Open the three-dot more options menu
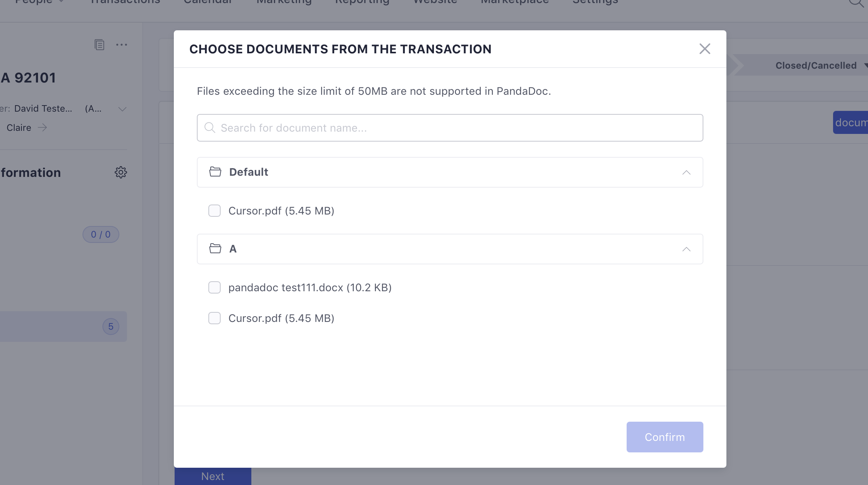This screenshot has width=868, height=485. (x=121, y=45)
